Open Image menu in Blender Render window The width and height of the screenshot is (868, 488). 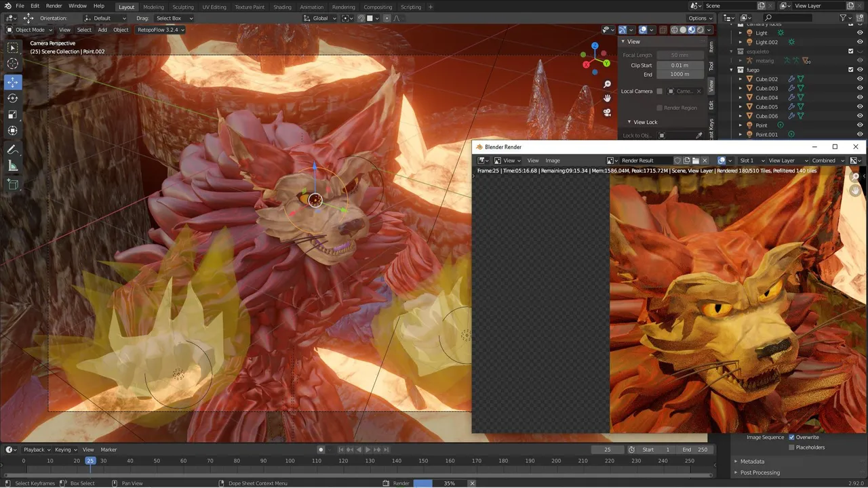pos(553,161)
